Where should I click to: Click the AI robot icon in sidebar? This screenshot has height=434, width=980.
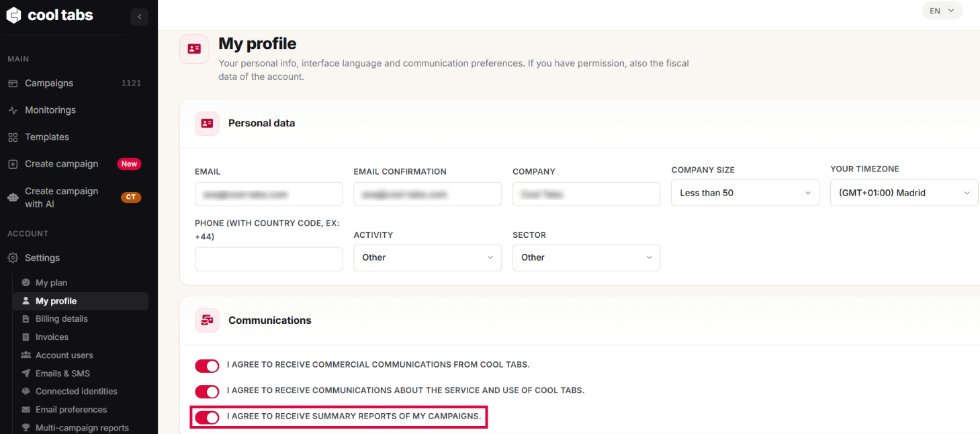pyautogui.click(x=13, y=198)
